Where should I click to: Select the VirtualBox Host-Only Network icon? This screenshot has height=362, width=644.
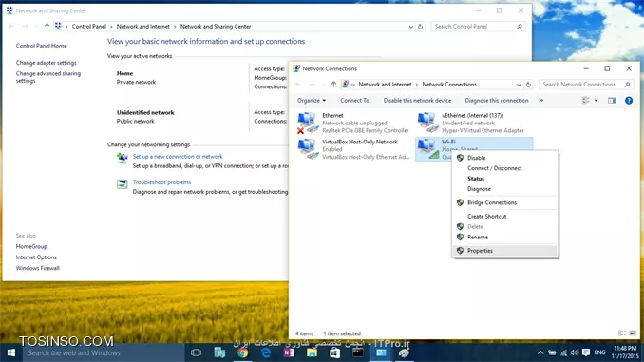point(308,149)
